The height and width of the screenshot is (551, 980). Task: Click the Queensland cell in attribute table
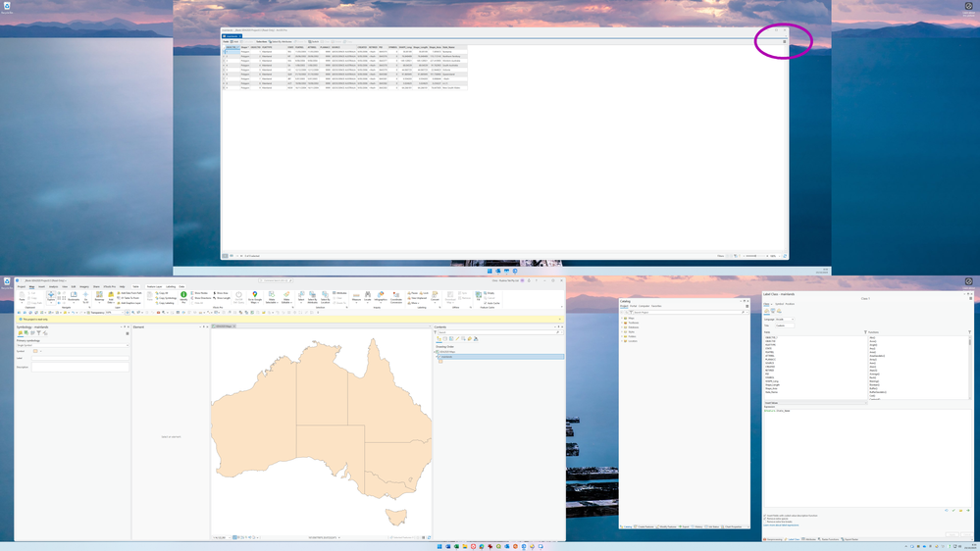coord(454,75)
